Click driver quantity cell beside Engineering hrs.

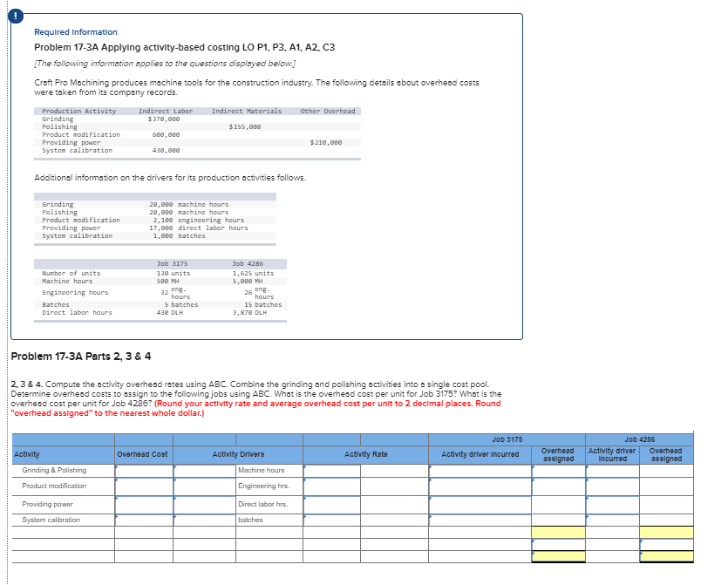204,486
